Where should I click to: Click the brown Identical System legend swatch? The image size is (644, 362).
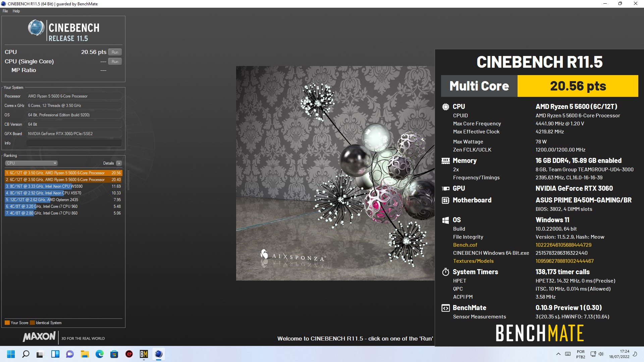point(32,323)
